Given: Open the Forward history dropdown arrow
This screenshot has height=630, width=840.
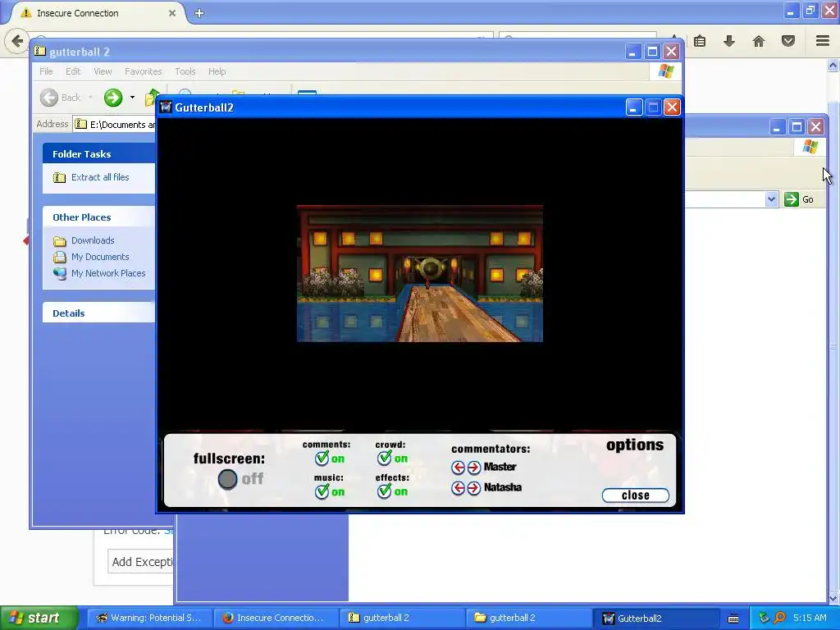Looking at the screenshot, I should click(x=132, y=98).
